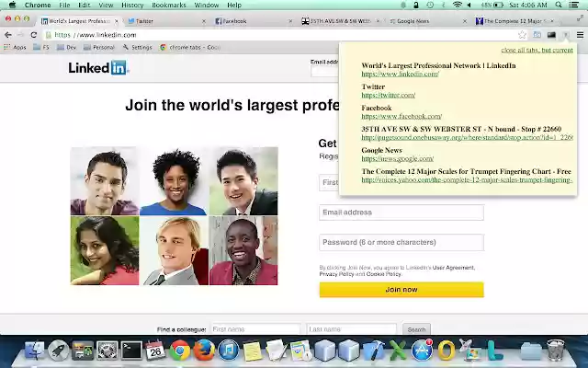
Task: Click the black rectangle extension icon
Action: 551,35
